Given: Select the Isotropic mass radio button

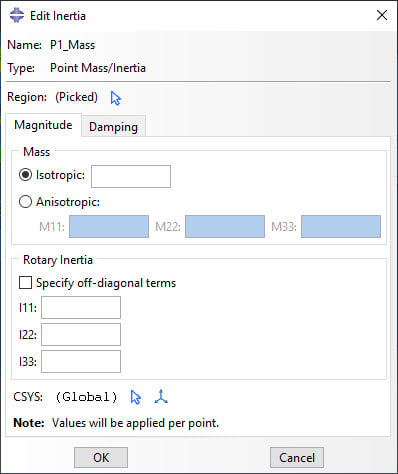Looking at the screenshot, I should point(25,175).
